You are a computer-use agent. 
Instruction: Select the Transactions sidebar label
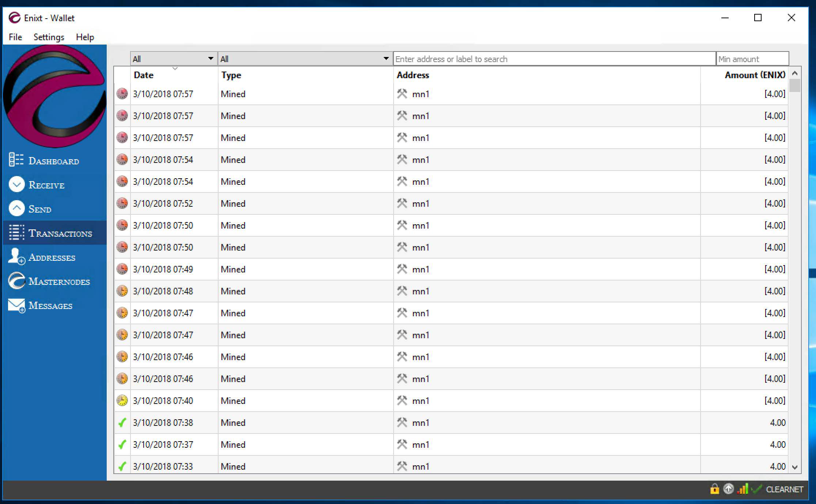pos(60,233)
